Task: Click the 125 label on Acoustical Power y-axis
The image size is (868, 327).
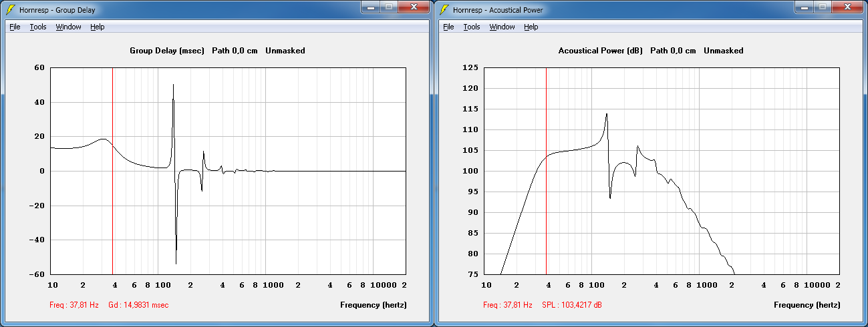Action: click(x=470, y=68)
